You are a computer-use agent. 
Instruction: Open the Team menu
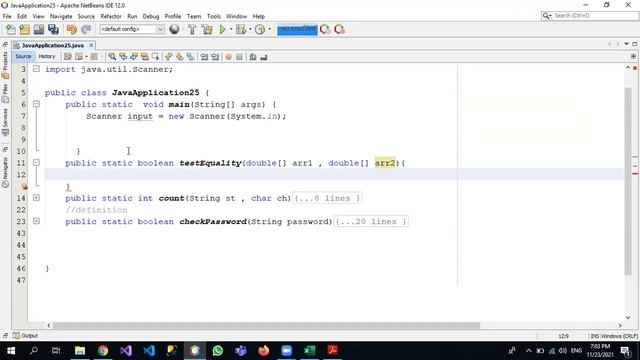(x=194, y=16)
